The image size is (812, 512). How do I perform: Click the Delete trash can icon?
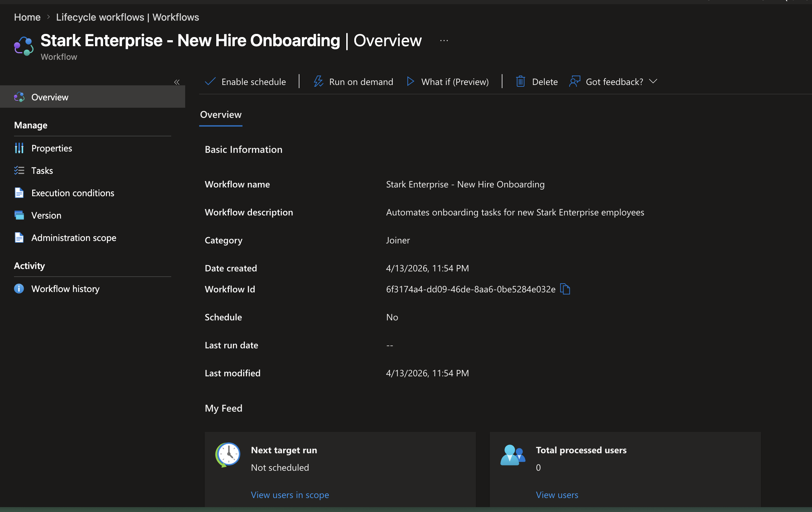521,81
